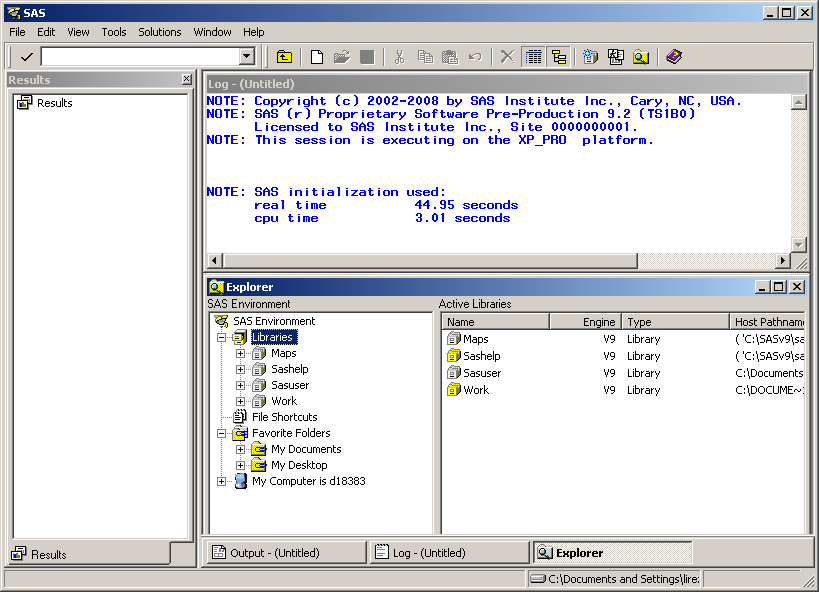The width and height of the screenshot is (819, 592).
Task: Click the New Library toolbar icon
Action: [x=590, y=57]
